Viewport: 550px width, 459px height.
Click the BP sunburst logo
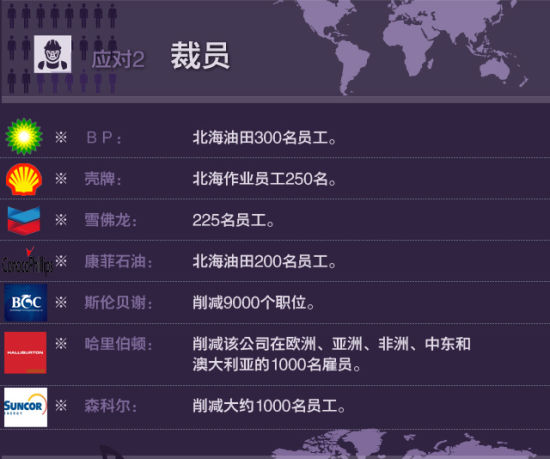[24, 137]
